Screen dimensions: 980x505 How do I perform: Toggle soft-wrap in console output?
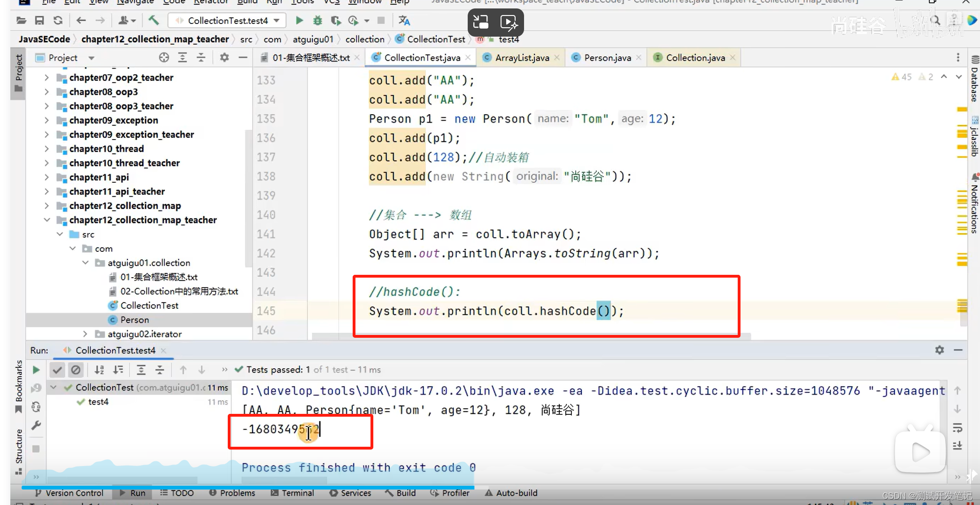957,427
